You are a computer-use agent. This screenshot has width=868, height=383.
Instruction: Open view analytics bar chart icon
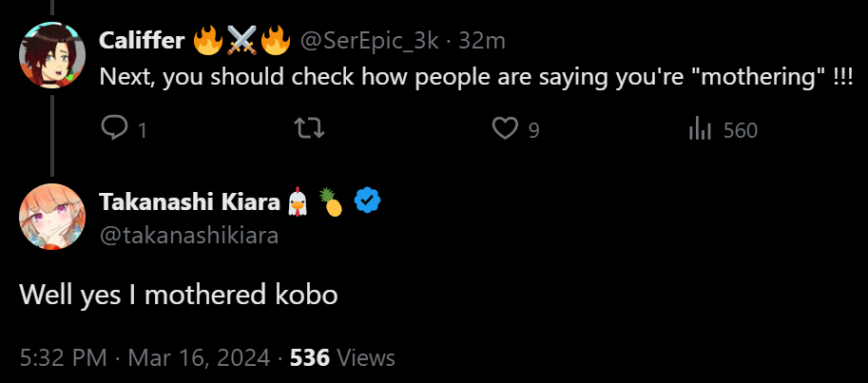pyautogui.click(x=701, y=129)
